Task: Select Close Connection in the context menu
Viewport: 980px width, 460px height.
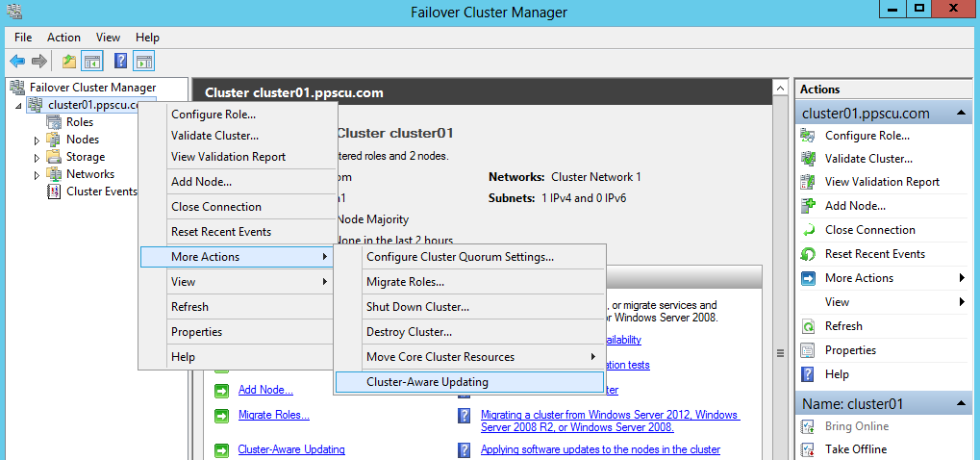Action: coord(237,207)
